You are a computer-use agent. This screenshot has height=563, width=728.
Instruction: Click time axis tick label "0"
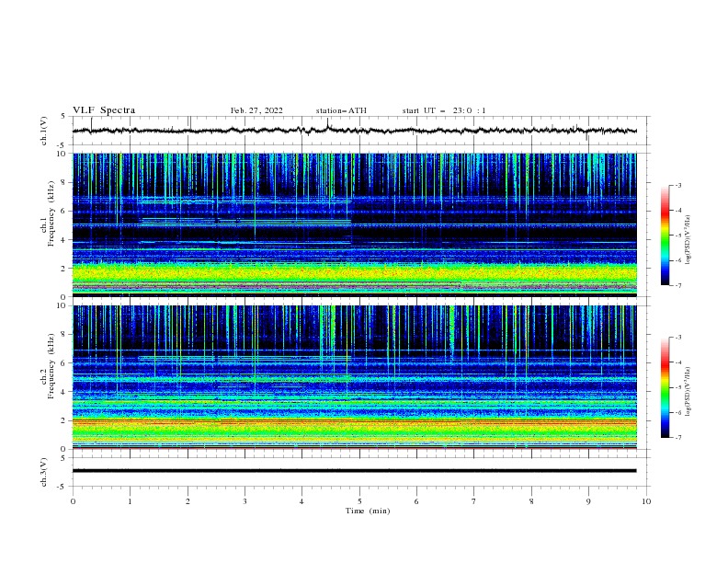click(x=73, y=501)
